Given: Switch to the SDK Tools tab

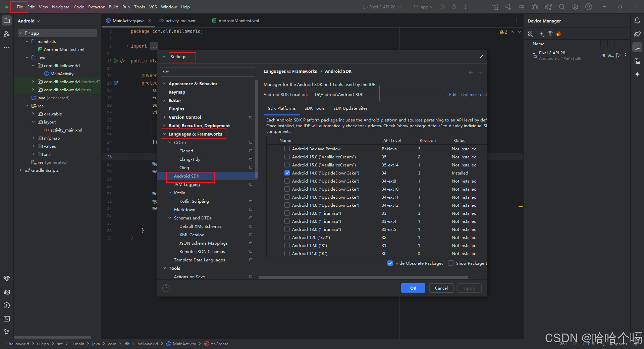Looking at the screenshot, I should 314,108.
